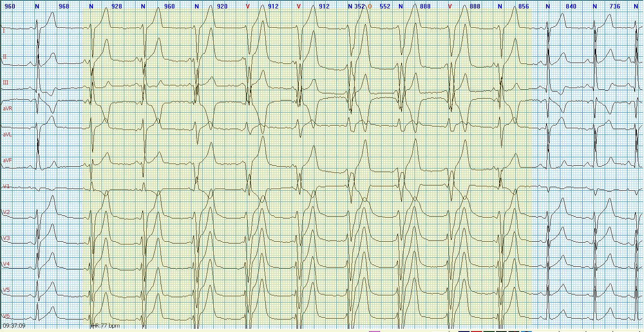
Task: Select the lead II label
Action: 5,57
